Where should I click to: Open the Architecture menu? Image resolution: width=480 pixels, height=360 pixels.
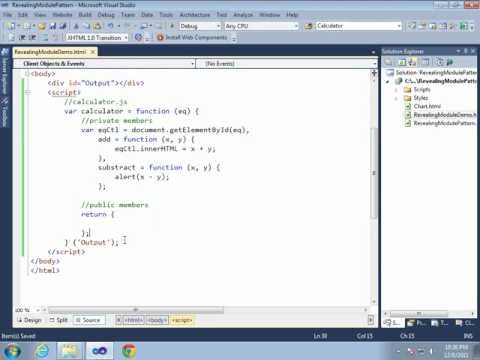point(195,15)
